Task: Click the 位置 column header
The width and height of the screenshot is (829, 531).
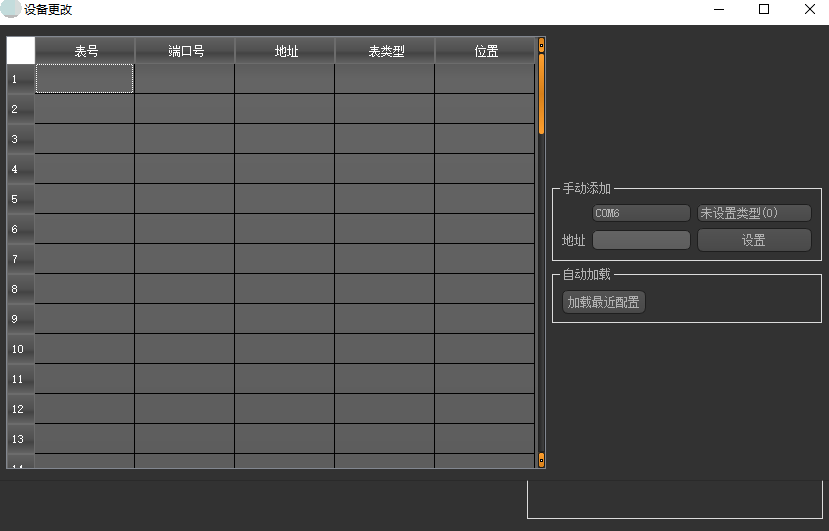Action: [485, 51]
